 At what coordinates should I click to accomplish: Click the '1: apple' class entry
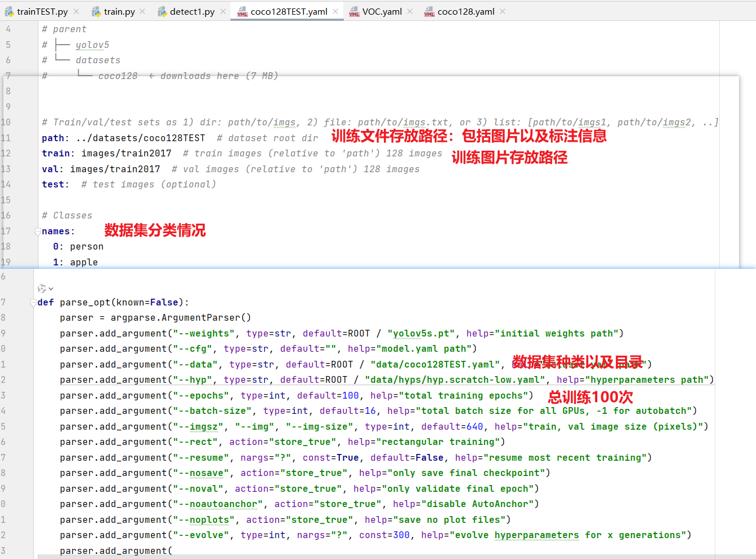[x=76, y=262]
